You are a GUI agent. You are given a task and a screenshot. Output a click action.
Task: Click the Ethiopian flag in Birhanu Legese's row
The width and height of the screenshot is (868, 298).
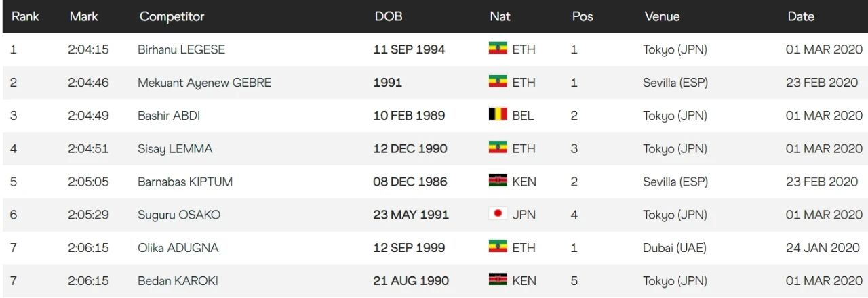[498, 49]
